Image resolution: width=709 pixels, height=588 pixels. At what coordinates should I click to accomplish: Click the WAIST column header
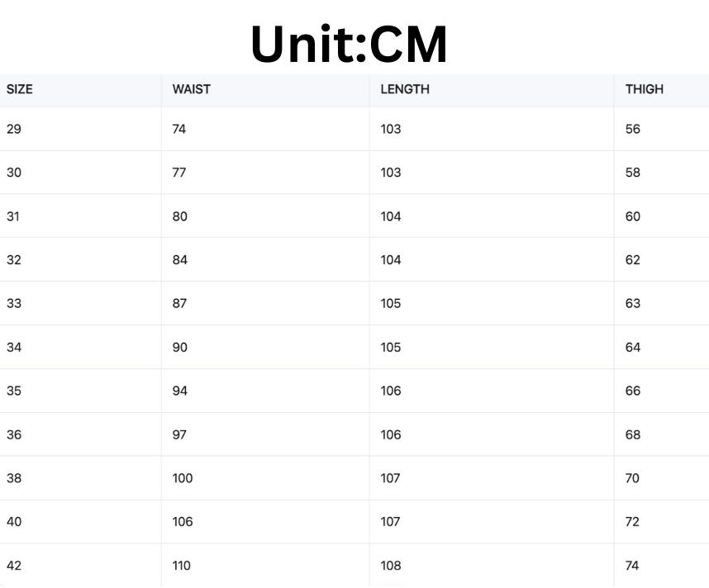(191, 89)
